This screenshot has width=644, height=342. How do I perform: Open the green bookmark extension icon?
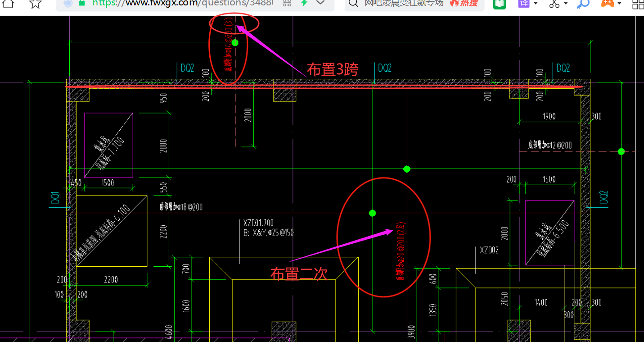[x=499, y=4]
